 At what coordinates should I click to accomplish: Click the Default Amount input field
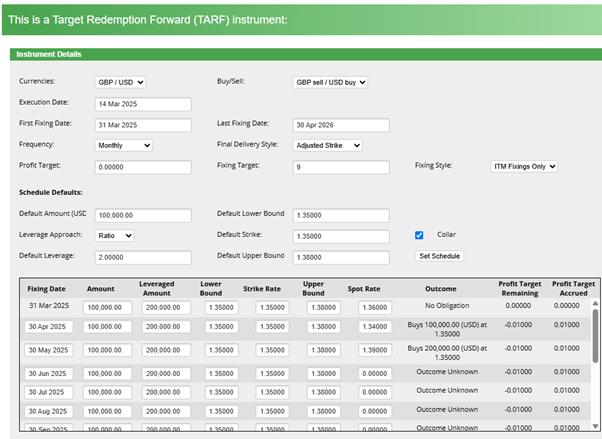[x=142, y=215]
